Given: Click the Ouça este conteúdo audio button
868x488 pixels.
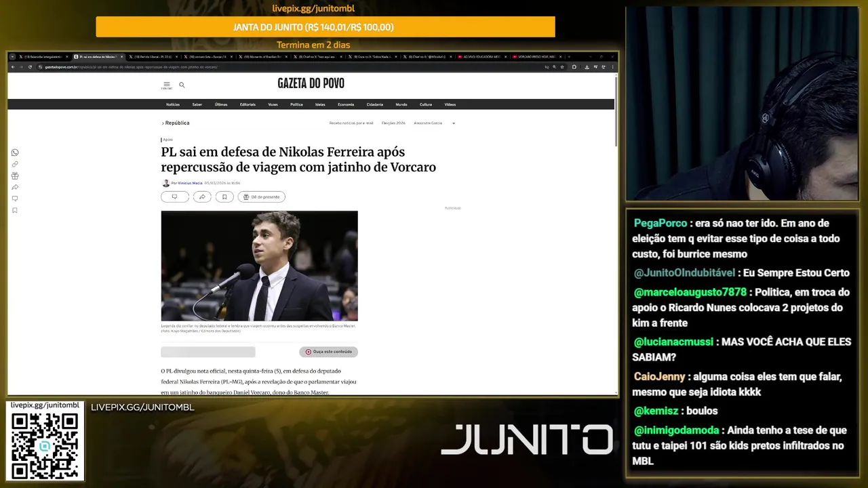Looking at the screenshot, I should pos(328,352).
